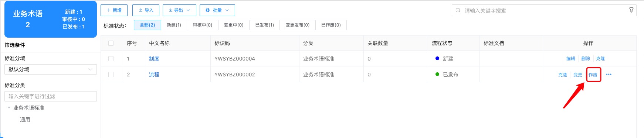The height and width of the screenshot is (138, 644).
Task: Click the 导入 import button
Action: 146,10
